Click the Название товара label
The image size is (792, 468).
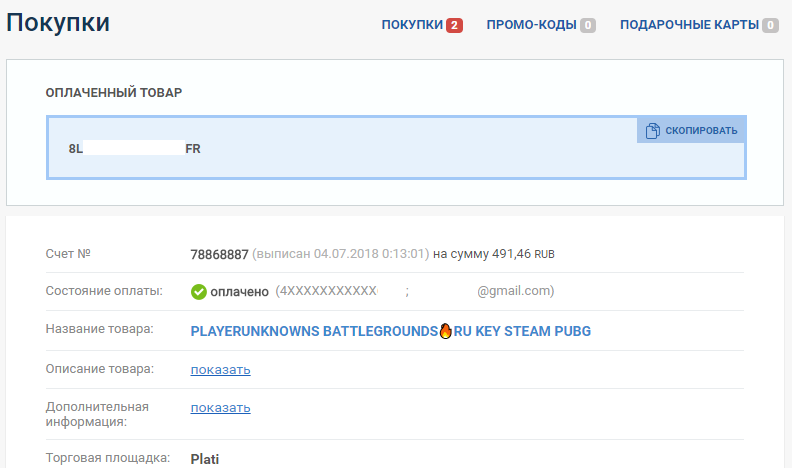(100, 329)
